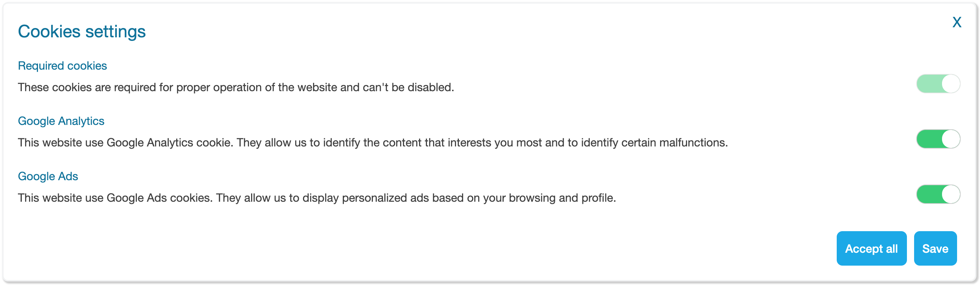Click the Cookies settings title
This screenshot has width=980, height=285.
pyautogui.click(x=82, y=31)
